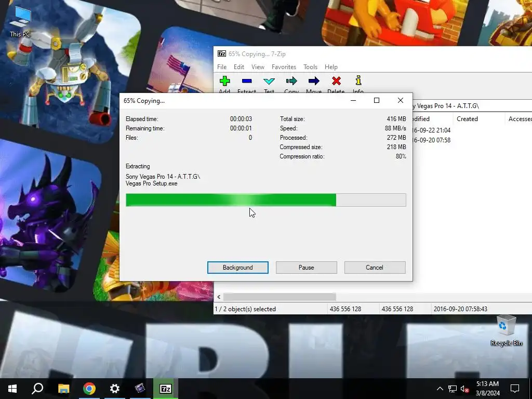Click the Info toolbar icon in 7-Zip
This screenshot has height=399, width=532.
pyautogui.click(x=358, y=81)
